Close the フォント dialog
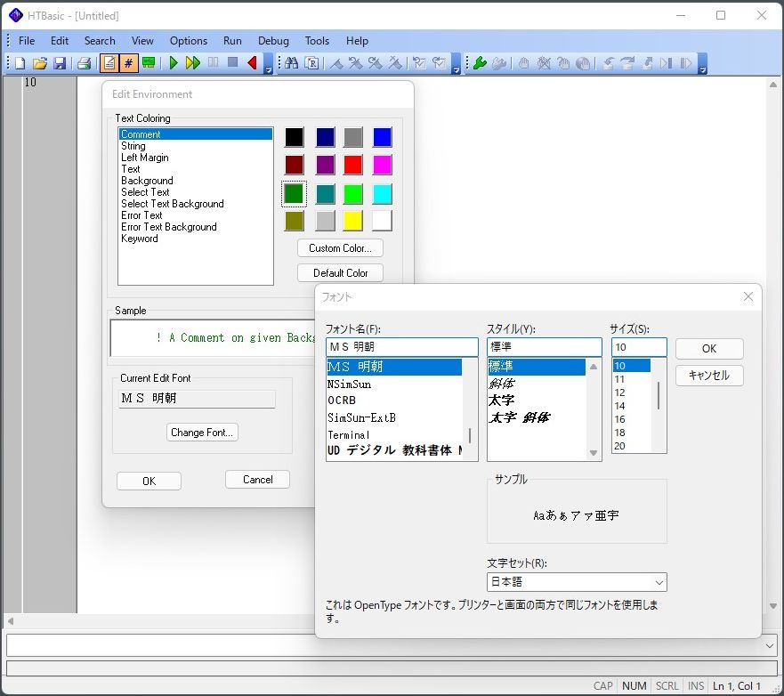784x696 pixels. tap(748, 296)
